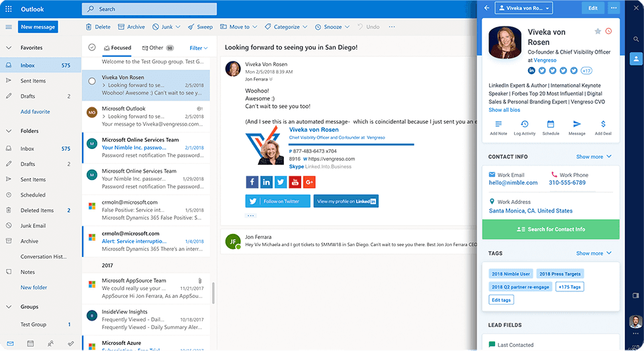Switch to Tasks checkmark at bottom navigation
This screenshot has width=644, height=351.
pos(71,344)
